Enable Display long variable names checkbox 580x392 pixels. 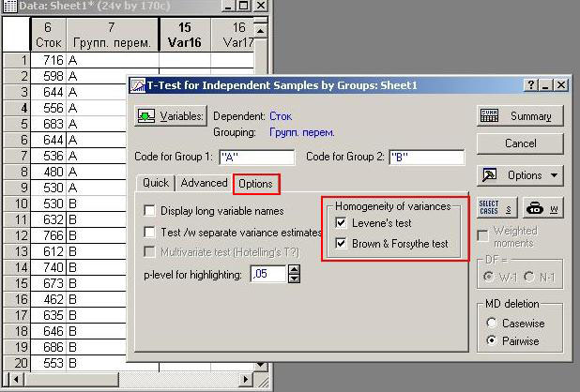pos(149,211)
